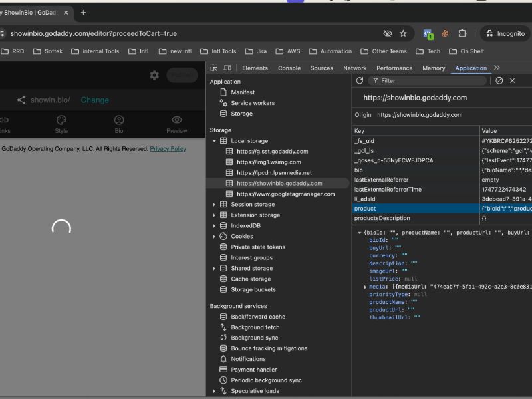532x399 pixels.
Task: Open the Privacy Policy link
Action: coord(168,149)
